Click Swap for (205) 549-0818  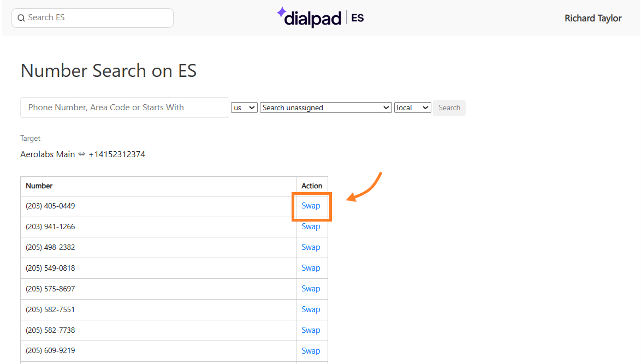coord(311,268)
